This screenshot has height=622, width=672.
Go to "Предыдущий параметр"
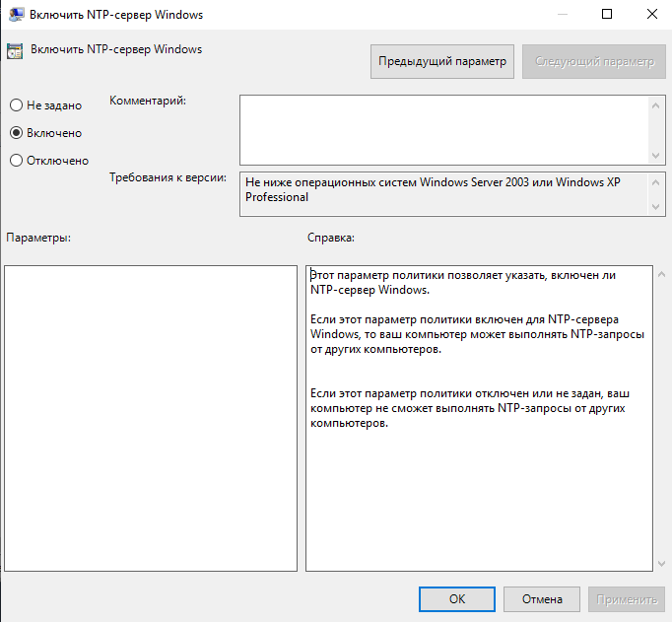click(x=442, y=61)
